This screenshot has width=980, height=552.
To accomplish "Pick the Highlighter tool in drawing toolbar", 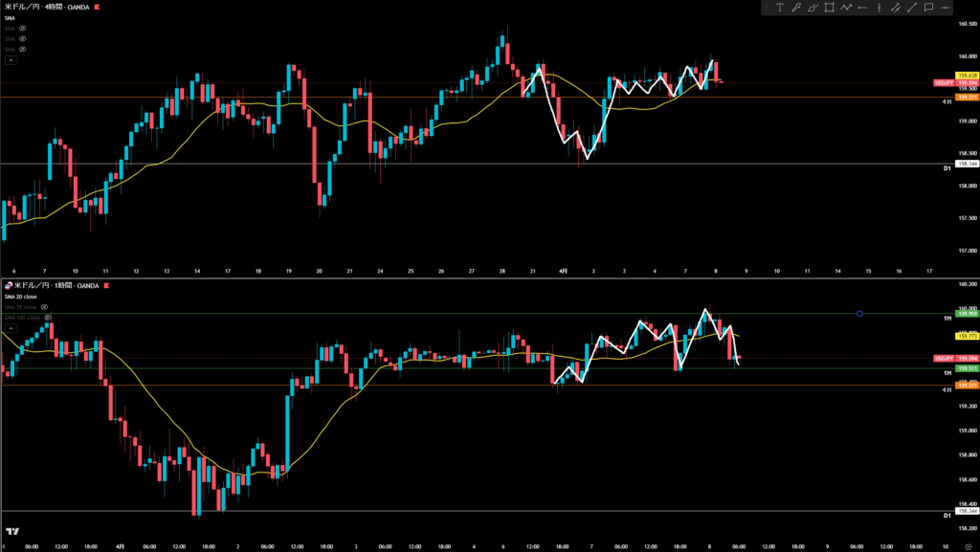I will [x=813, y=9].
